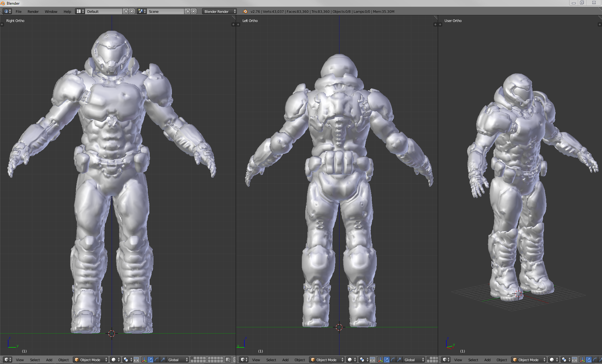Toggle manipulate center points in Left Ortho header
This screenshot has width=602, height=364.
tap(372, 360)
